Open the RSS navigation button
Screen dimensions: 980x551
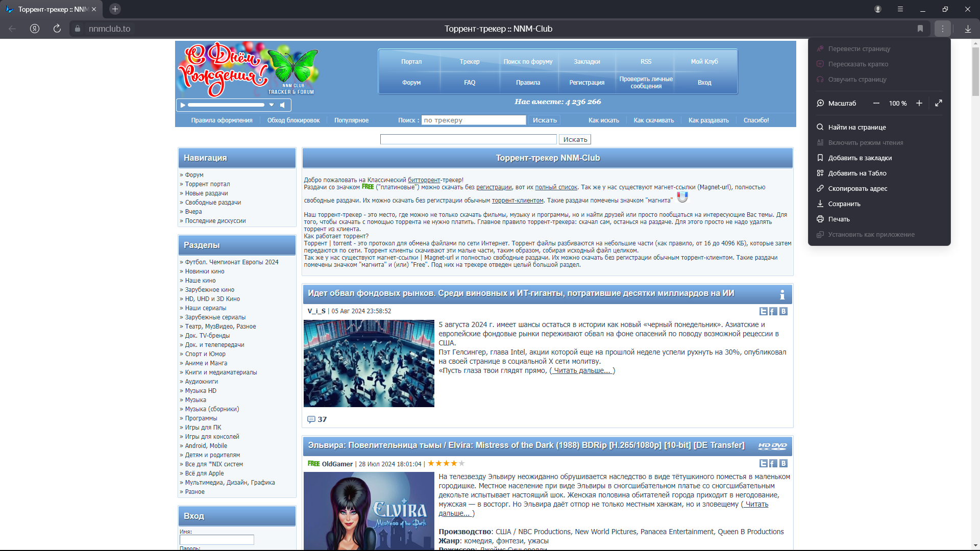pyautogui.click(x=646, y=61)
